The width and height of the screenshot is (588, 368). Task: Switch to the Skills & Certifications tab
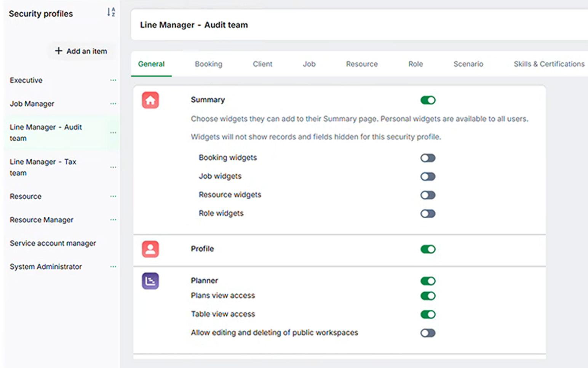click(549, 64)
